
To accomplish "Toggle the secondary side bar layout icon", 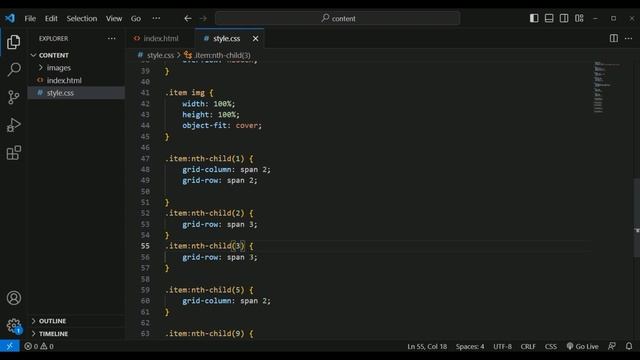I will pyautogui.click(x=564, y=18).
